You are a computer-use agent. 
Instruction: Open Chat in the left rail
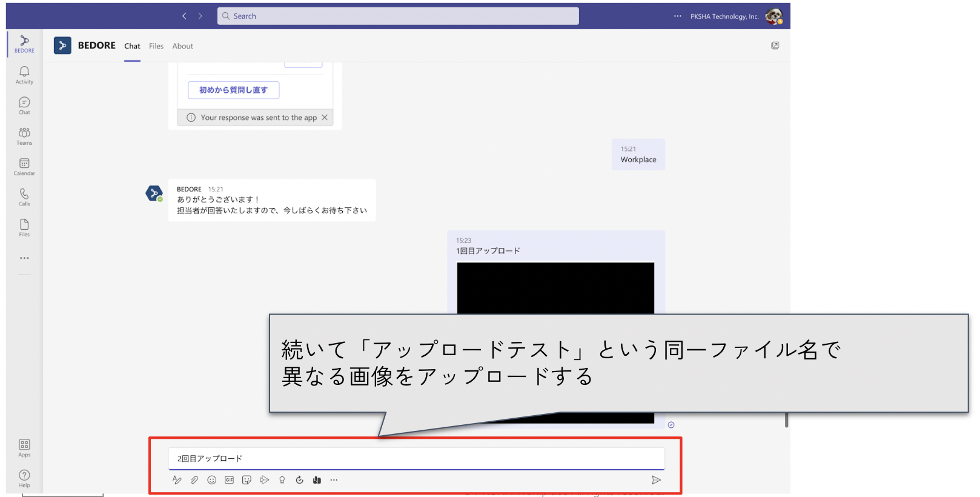pos(24,105)
